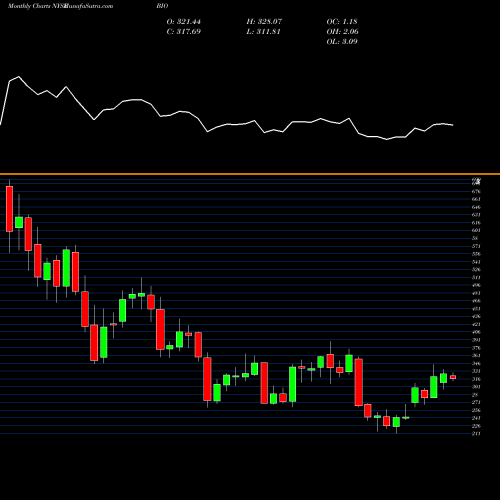Image resolution: width=500 pixels, height=500 pixels.
Task: Click the 331 price axis label
Action: pos(476,371)
